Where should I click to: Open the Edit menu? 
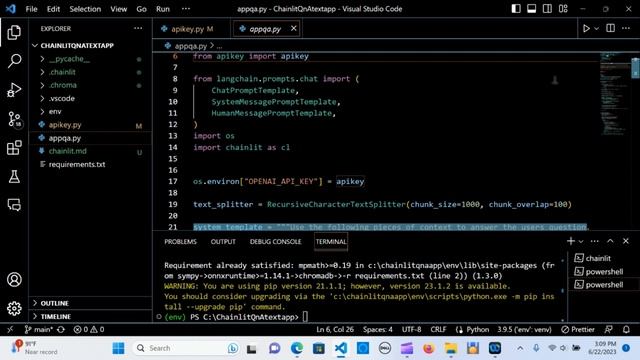(53, 9)
